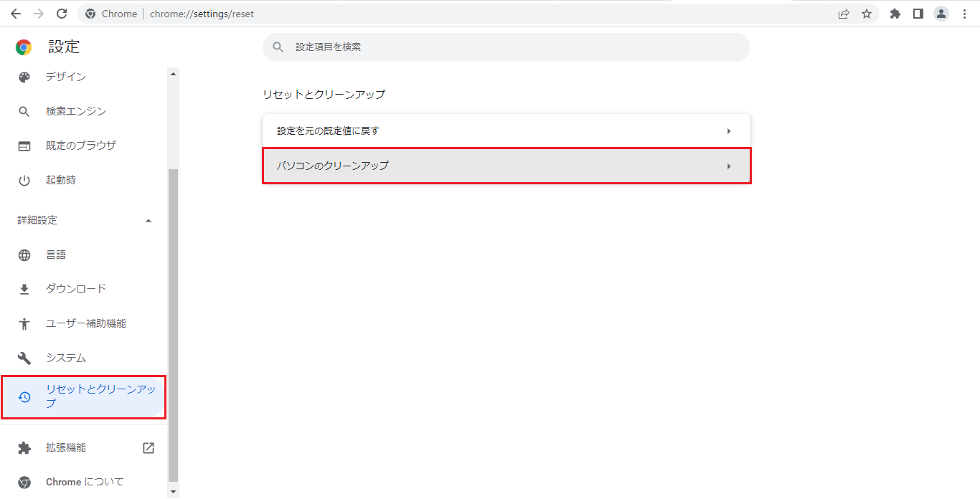Toggle the side panel icon
The image size is (980, 499).
pyautogui.click(x=918, y=14)
